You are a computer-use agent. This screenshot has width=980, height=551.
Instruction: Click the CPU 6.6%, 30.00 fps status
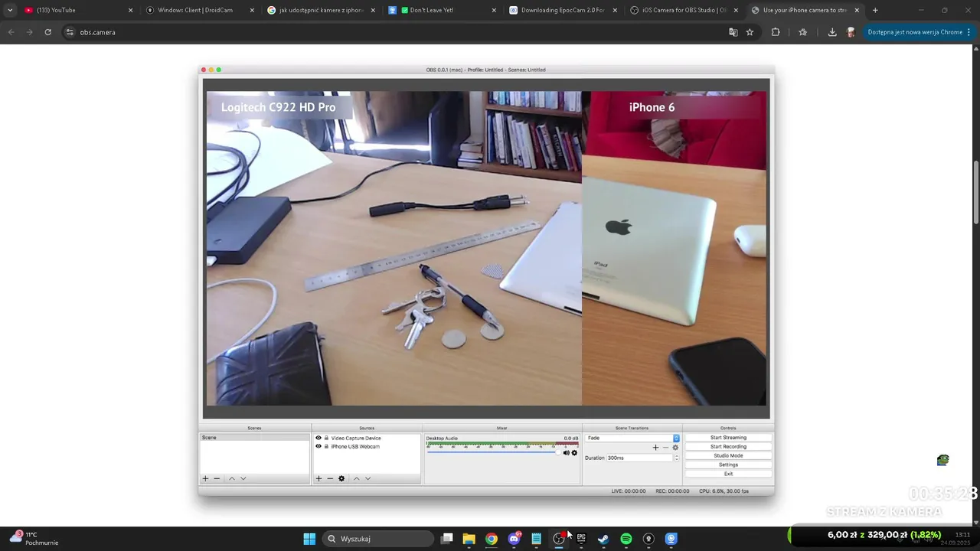pos(724,491)
